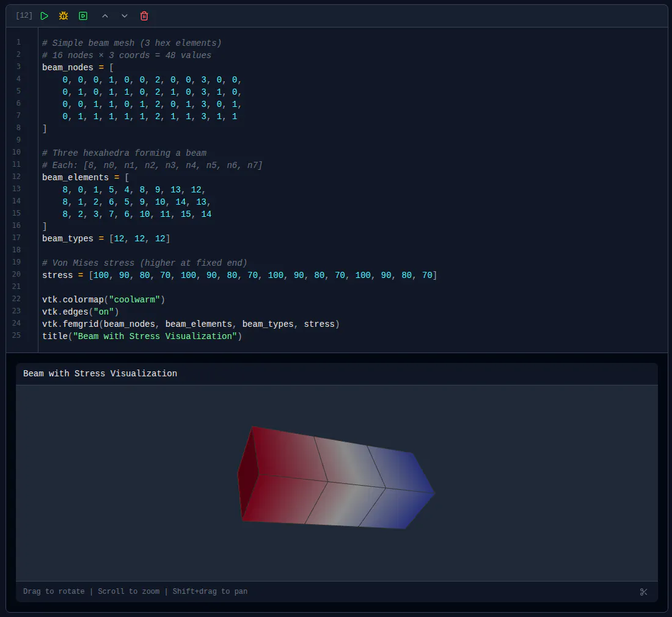Image resolution: width=672 pixels, height=617 pixels.
Task: Click the node coordinates row on line 7
Action: (150, 116)
